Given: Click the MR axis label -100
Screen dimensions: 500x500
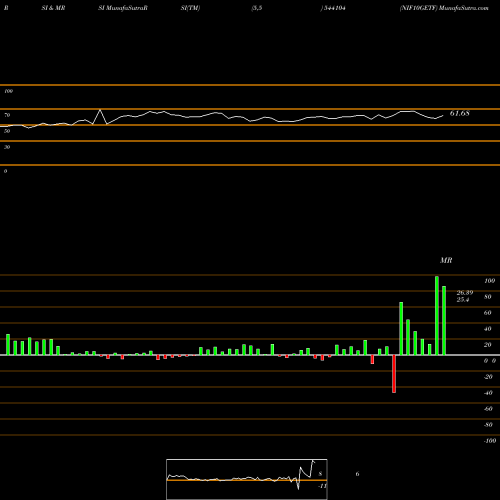Looking at the screenshot, I should (490, 441).
